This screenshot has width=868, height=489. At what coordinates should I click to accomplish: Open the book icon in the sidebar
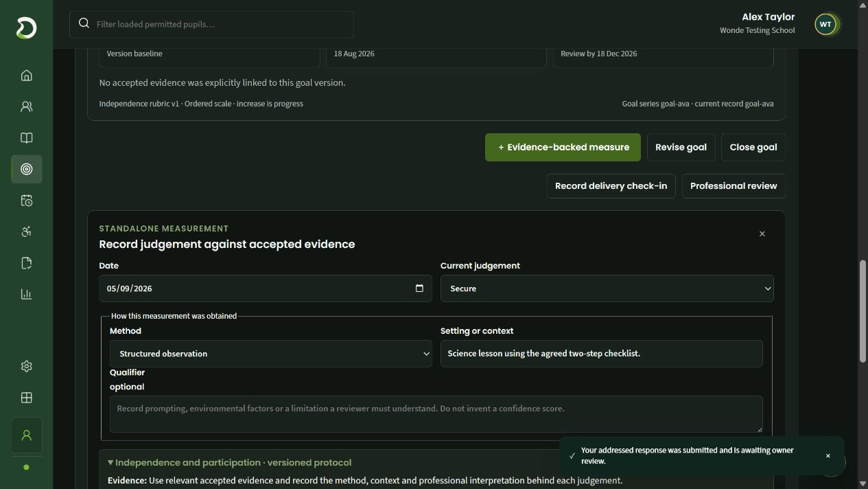pyautogui.click(x=26, y=138)
